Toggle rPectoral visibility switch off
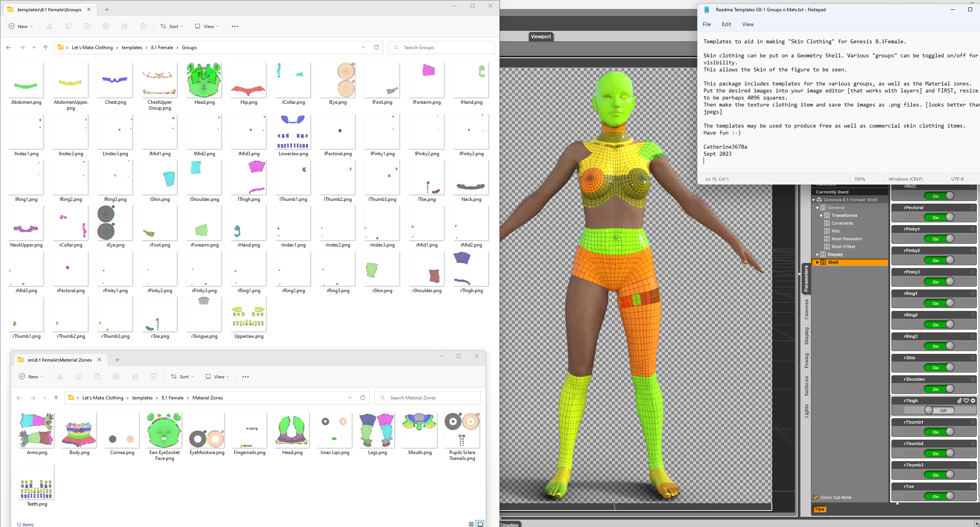 click(939, 218)
